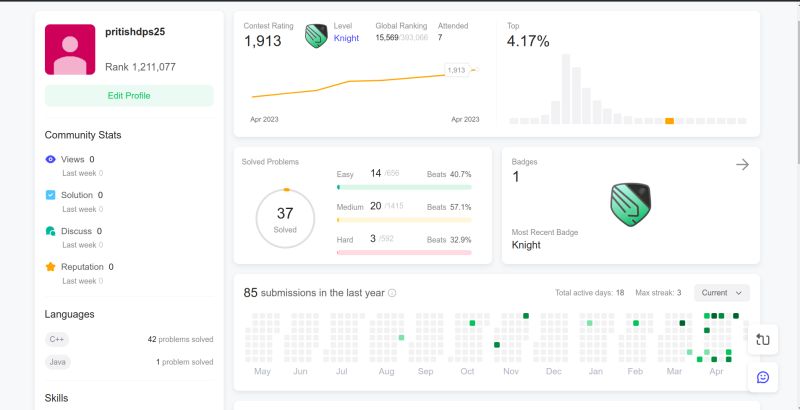Click the Max streak: 3 text
800x410 pixels.
click(x=658, y=293)
